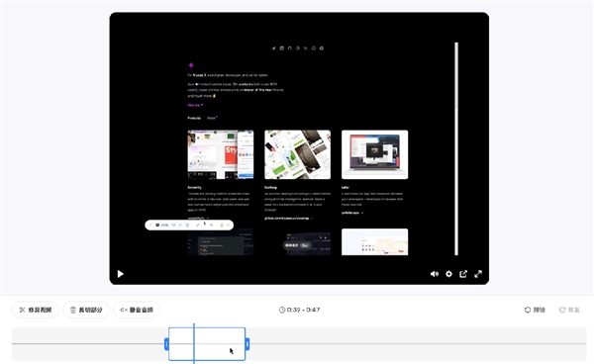594x364 pixels.
Task: Click the purple star logo in the video
Action: [x=191, y=65]
